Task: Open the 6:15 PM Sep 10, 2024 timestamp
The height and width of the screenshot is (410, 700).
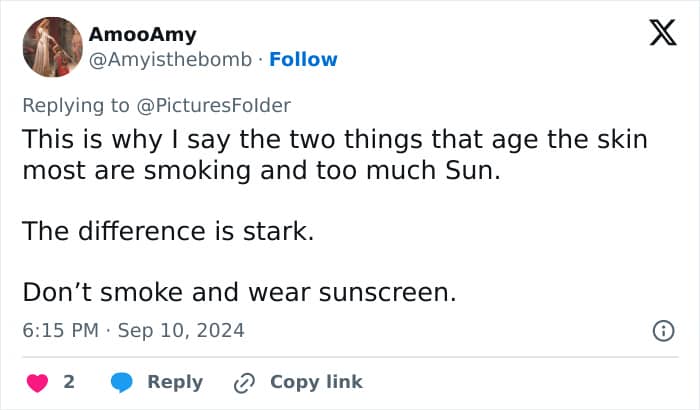Action: pyautogui.click(x=133, y=330)
